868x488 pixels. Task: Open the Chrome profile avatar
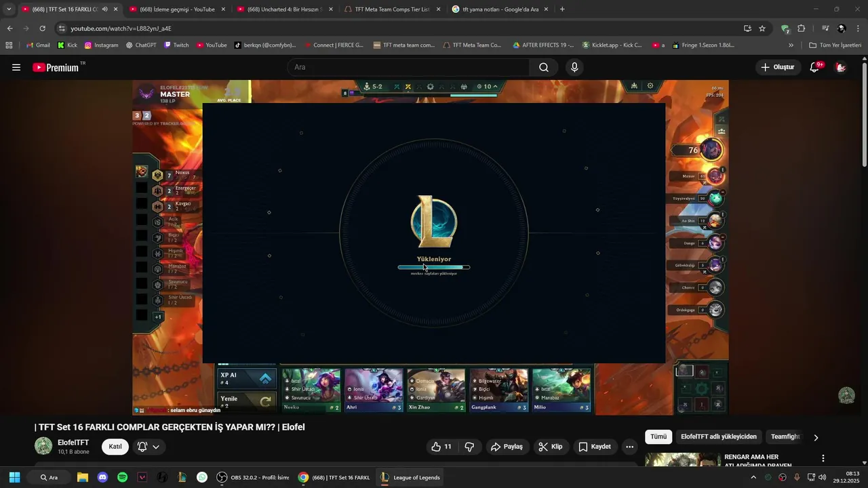[x=842, y=28]
